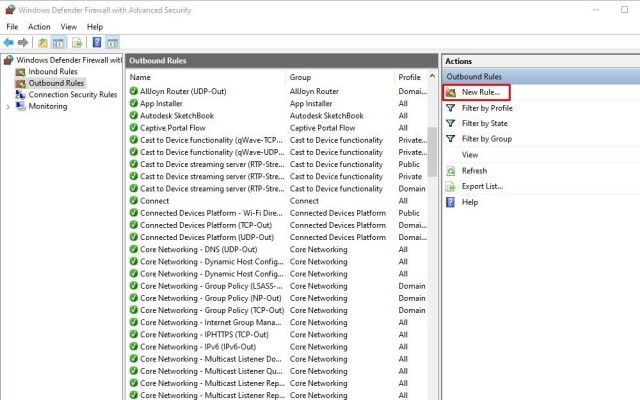Click green check icon of AllJoyn Router rule
The height and width of the screenshot is (400, 640).
pyautogui.click(x=133, y=91)
